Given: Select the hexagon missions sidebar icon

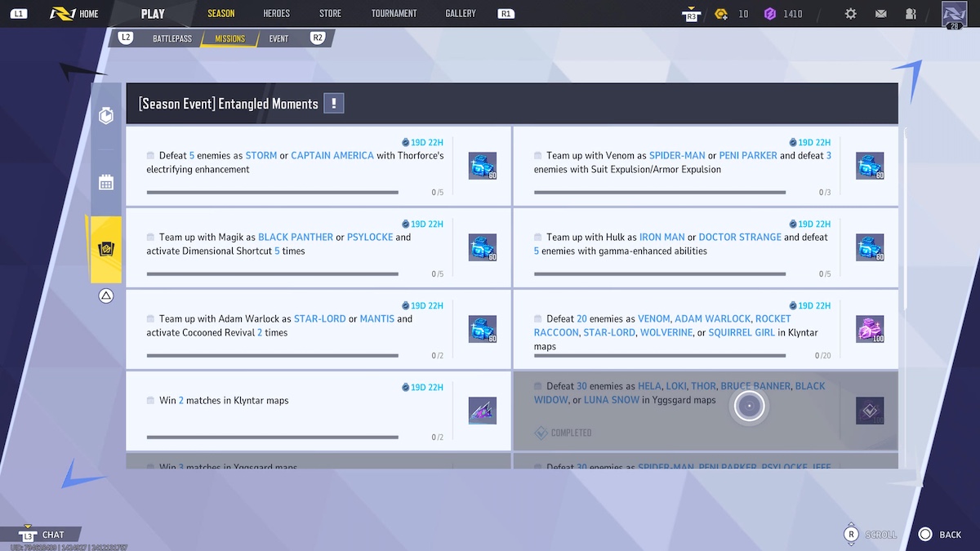Looking at the screenshot, I should tap(106, 116).
